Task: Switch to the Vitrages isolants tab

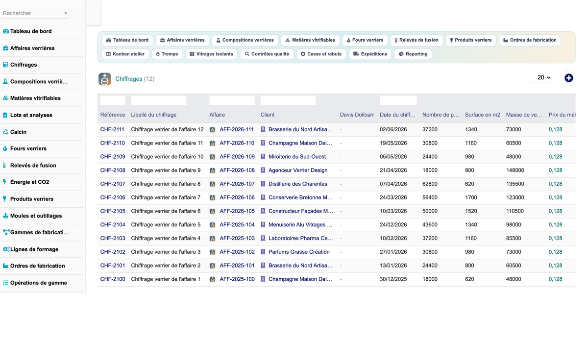Action: 212,54
